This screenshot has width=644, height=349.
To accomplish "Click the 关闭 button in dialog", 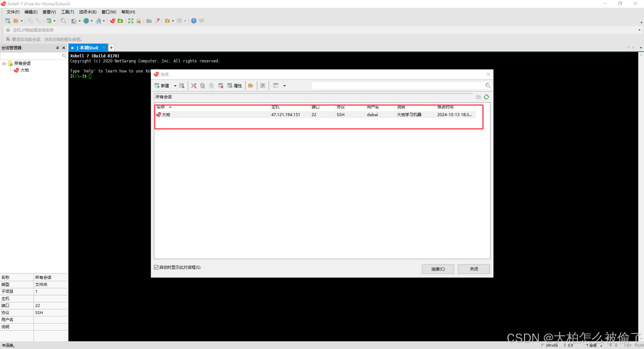I will click(474, 269).
